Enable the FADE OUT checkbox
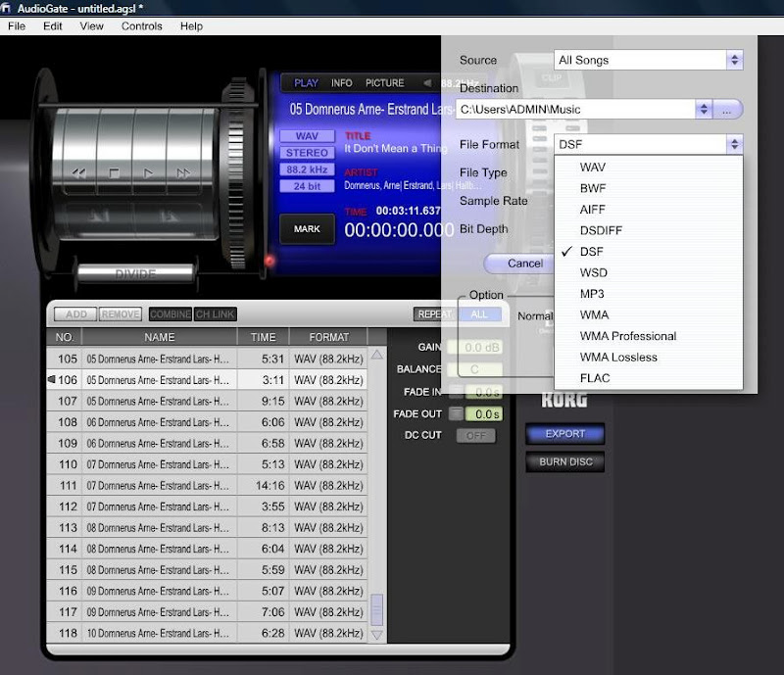The image size is (784, 675). (455, 412)
